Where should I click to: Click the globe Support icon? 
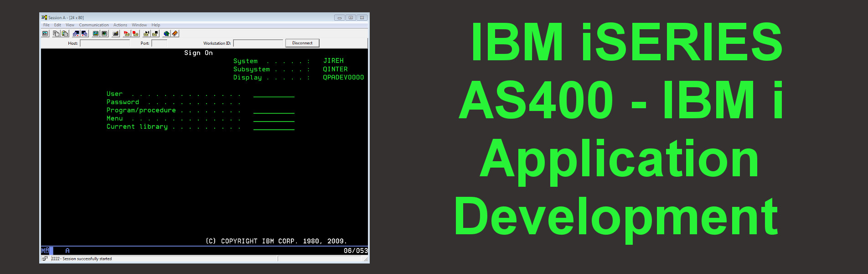point(166,34)
